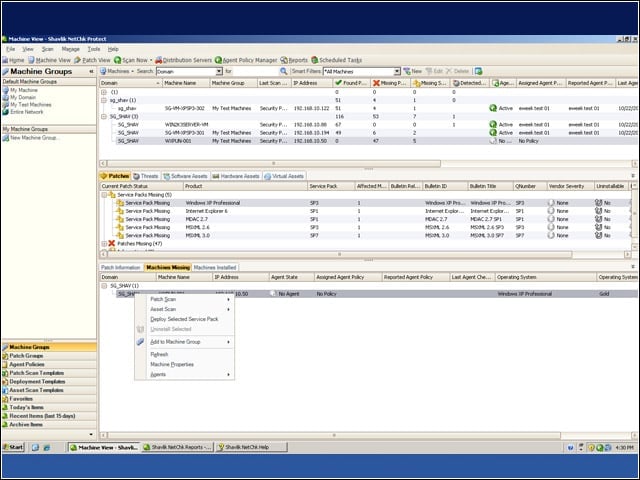Collapse the sg_shav (1) domain group
Image resolution: width=640 pixels, height=480 pixels.
pyautogui.click(x=104, y=100)
